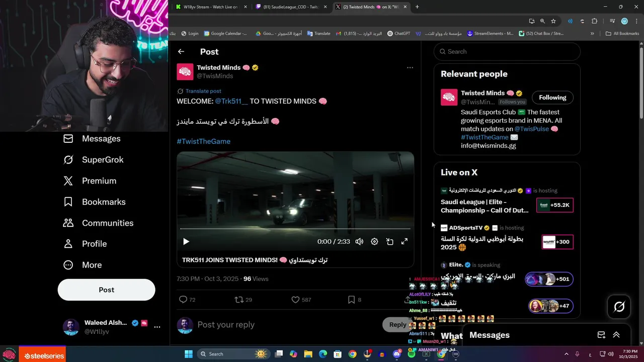Bookmark this page with the star icon
Viewport: 644px width, 362px height.
[x=553, y=21]
